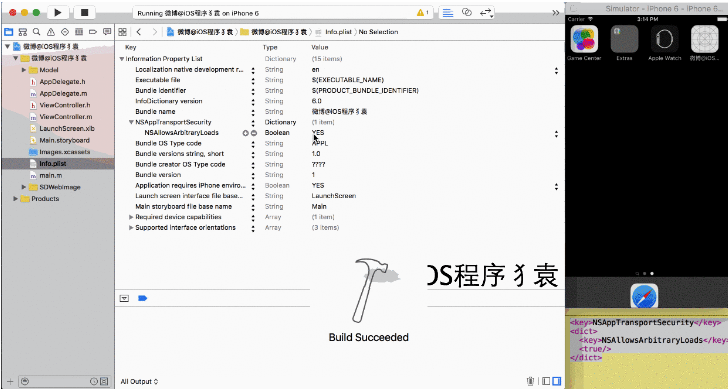
Task: Go forward in the jump bar
Action: [155, 32]
